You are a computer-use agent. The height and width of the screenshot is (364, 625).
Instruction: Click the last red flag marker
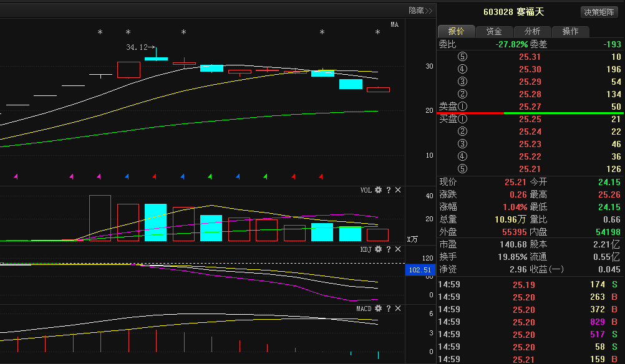[321, 176]
